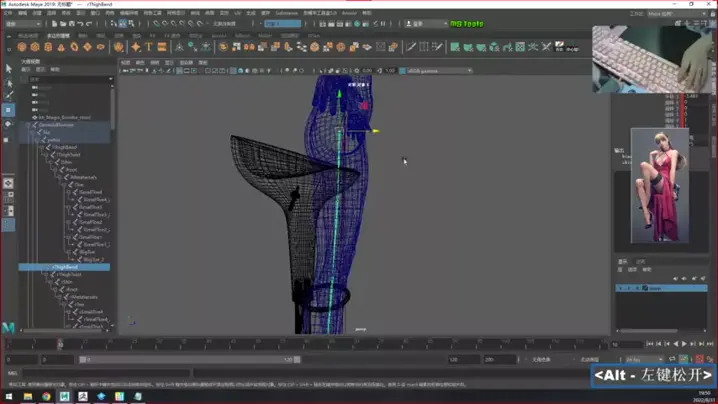Click the Windows Start button
This screenshot has height=404, width=718.
coord(6,396)
